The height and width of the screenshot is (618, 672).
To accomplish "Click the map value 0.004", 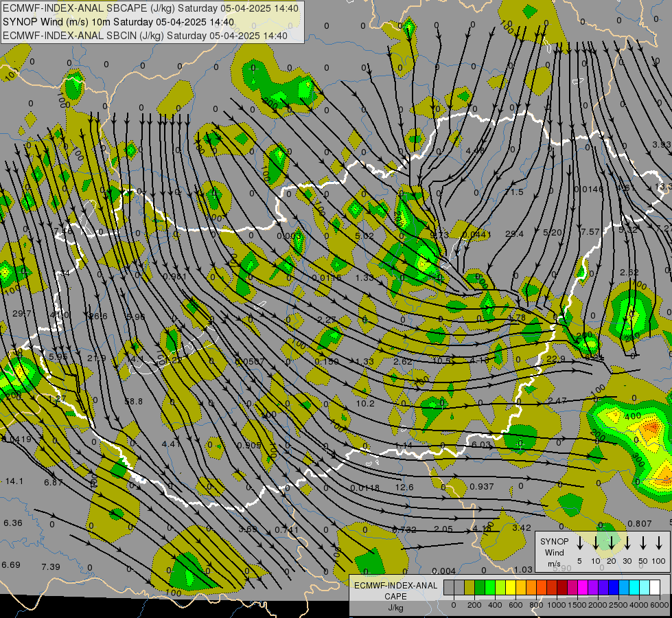I will (443, 571).
